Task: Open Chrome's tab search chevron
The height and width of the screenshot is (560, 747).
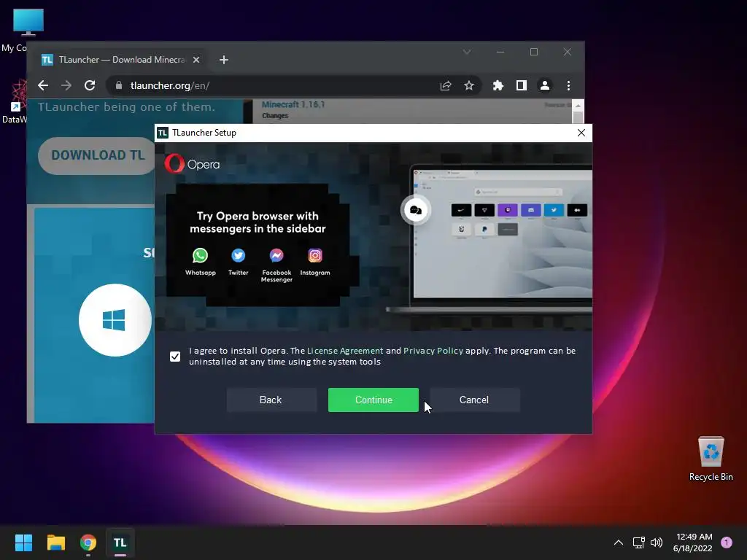Action: coord(467,52)
